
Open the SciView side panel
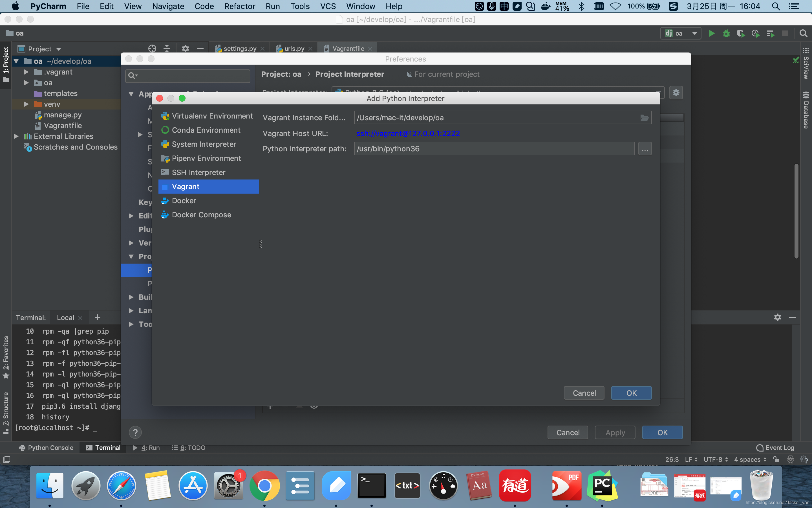806,64
